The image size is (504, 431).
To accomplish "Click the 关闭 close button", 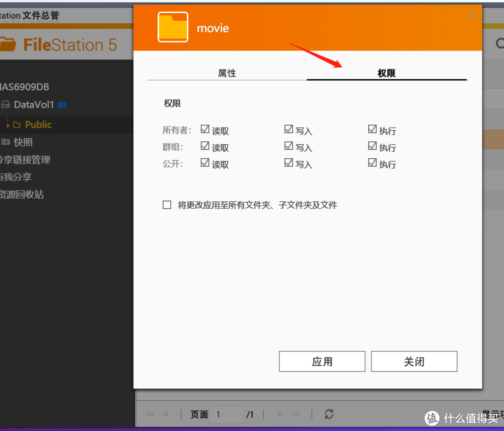I will 414,362.
